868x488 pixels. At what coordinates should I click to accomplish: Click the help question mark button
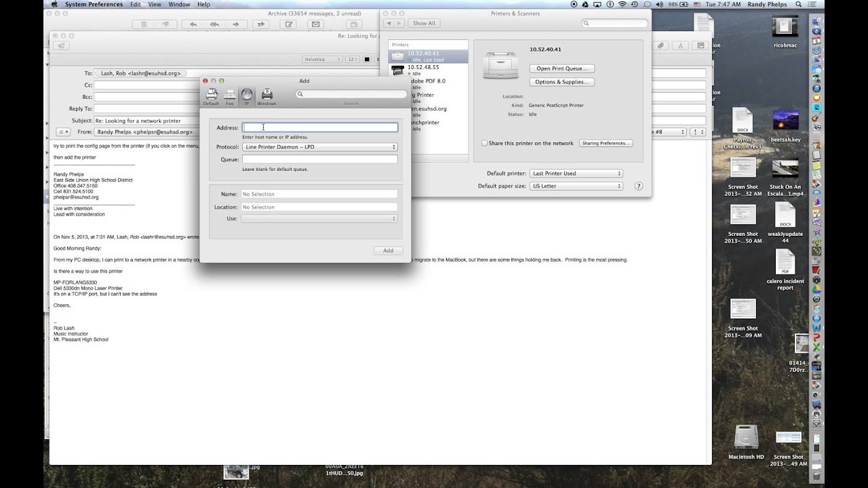pyautogui.click(x=638, y=186)
